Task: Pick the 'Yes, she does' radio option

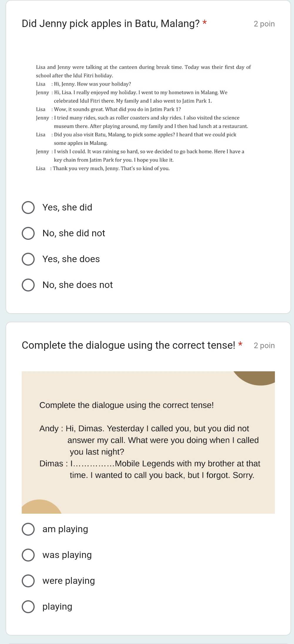Action: pyautogui.click(x=28, y=259)
